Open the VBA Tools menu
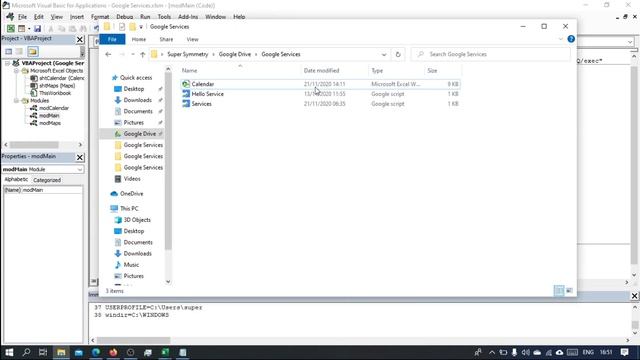This screenshot has width=640, height=360. [x=164, y=17]
